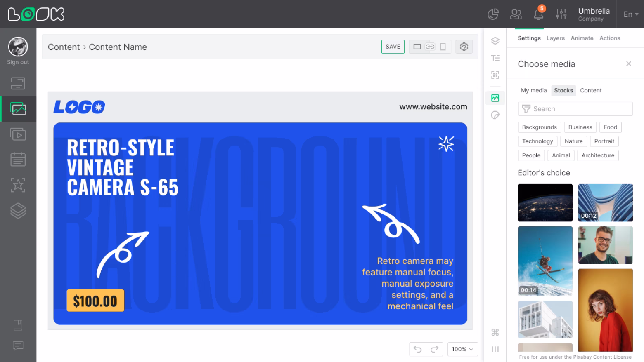
Task: Open the En language dropdown
Action: click(x=631, y=14)
